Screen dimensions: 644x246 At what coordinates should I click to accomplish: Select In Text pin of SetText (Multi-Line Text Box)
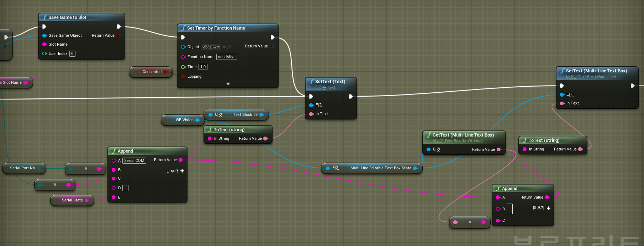pyautogui.click(x=562, y=103)
